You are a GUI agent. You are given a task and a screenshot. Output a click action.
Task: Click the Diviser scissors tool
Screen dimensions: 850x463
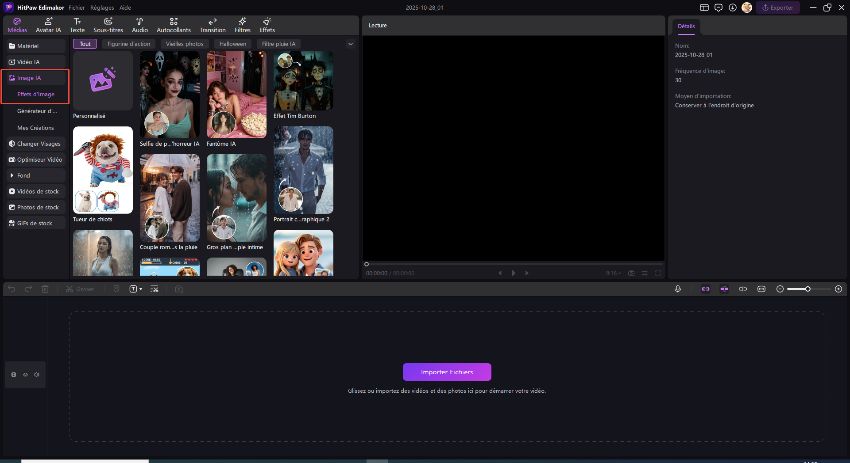pos(80,289)
